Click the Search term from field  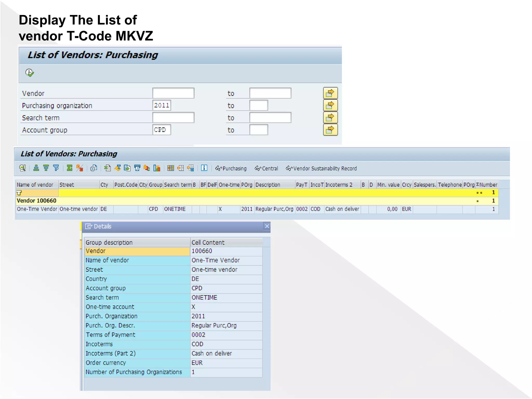[x=173, y=117]
